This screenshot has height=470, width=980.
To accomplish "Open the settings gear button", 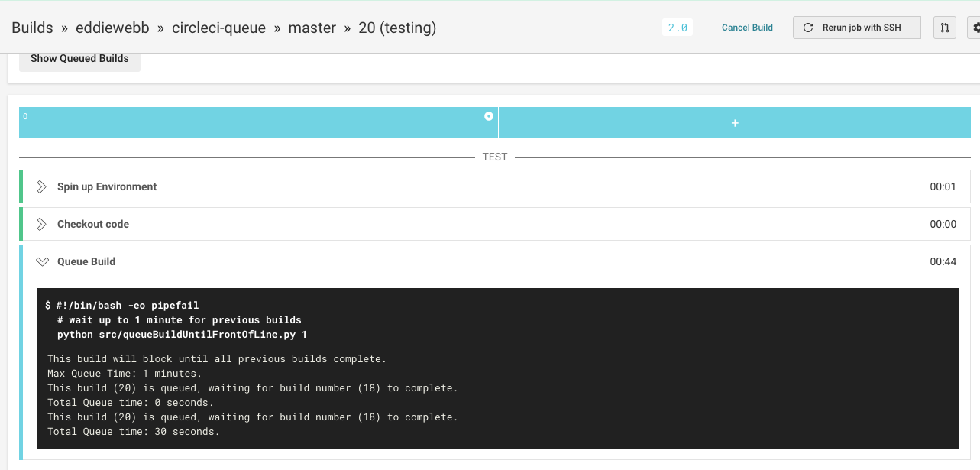I will [975, 28].
